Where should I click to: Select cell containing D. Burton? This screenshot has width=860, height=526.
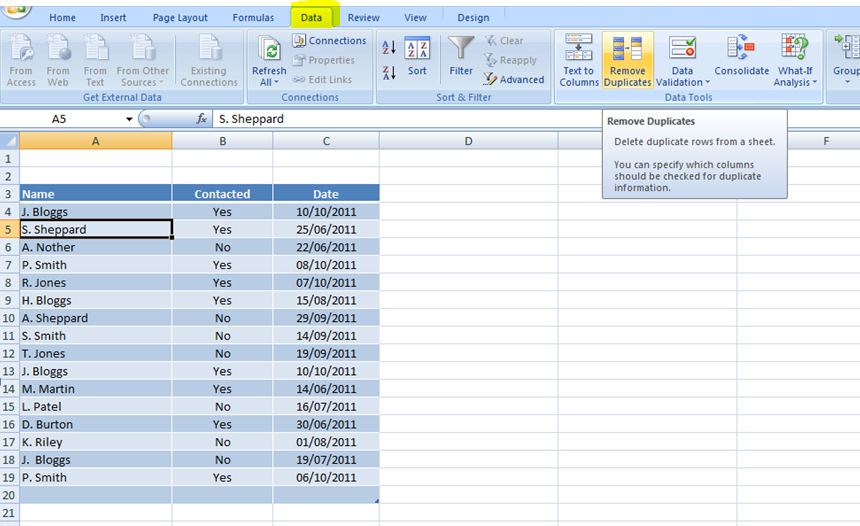tap(95, 425)
